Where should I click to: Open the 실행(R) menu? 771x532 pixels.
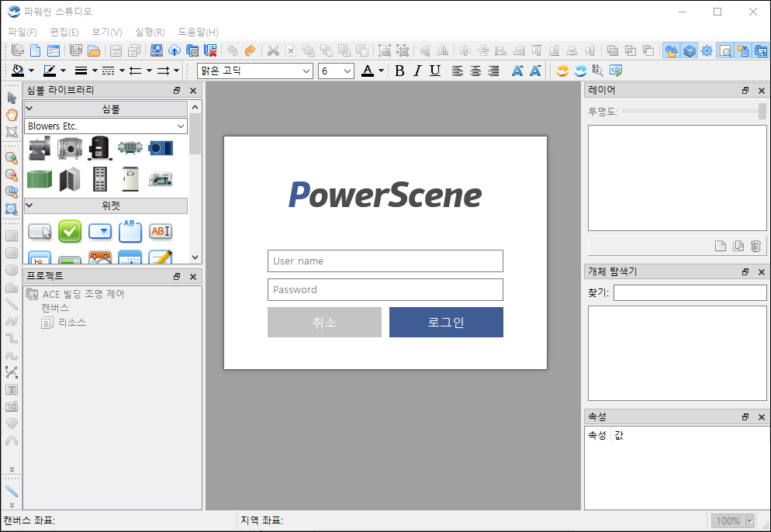[150, 32]
